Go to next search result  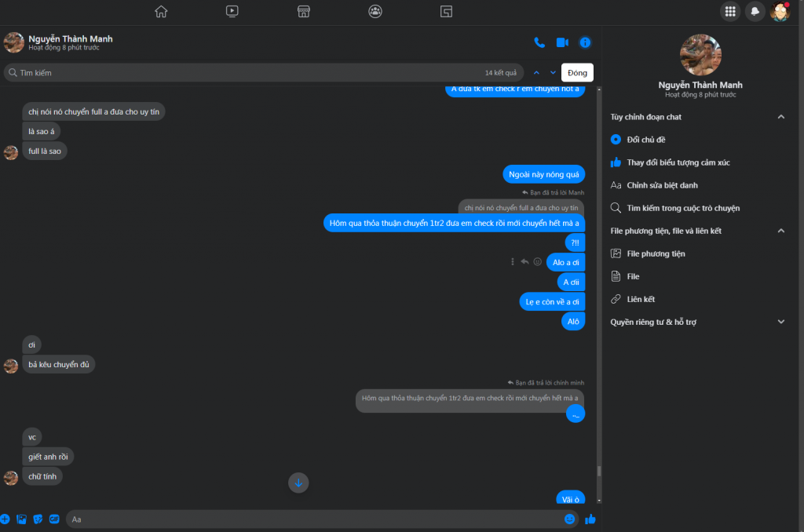(x=553, y=73)
